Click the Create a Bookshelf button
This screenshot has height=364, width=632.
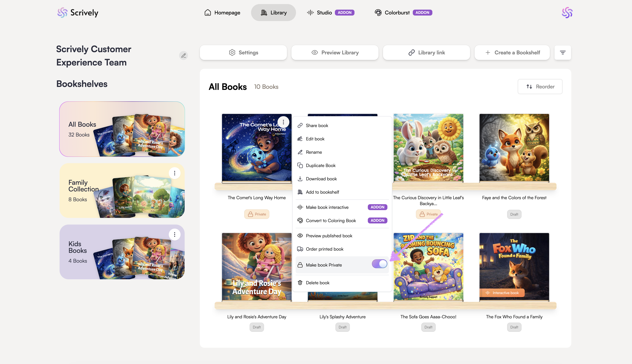click(x=512, y=53)
